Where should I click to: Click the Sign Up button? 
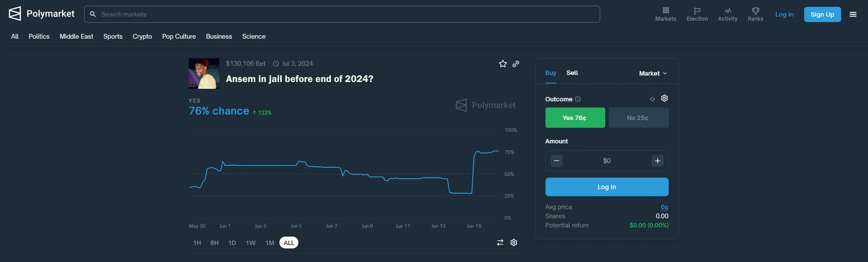822,14
